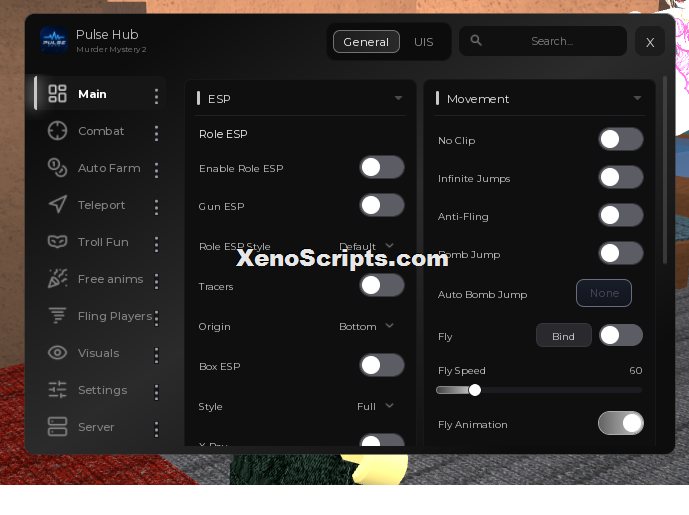Click the Auto Bomb Jump None keybind

604,293
